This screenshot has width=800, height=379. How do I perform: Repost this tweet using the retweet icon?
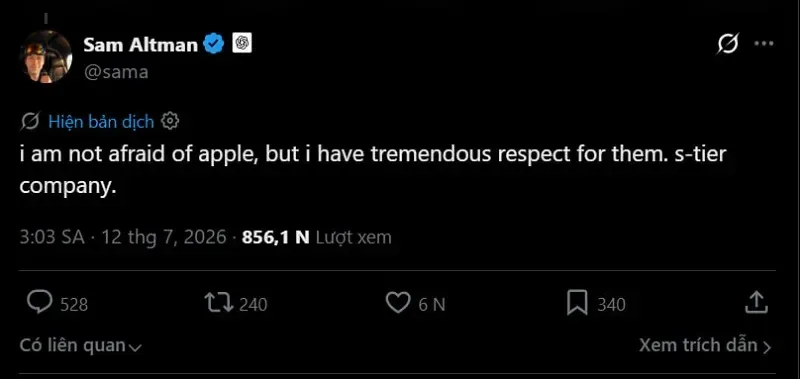click(x=218, y=302)
